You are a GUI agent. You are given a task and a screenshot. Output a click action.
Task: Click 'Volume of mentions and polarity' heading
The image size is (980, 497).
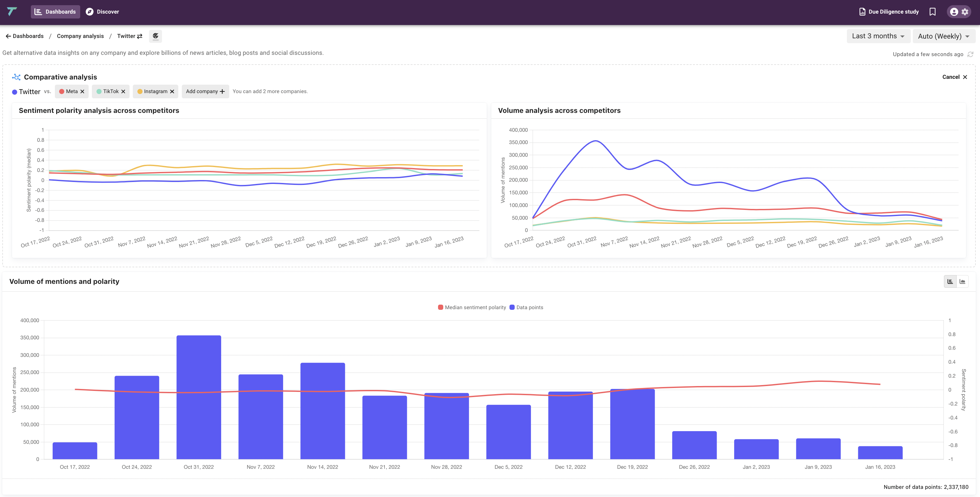pos(64,282)
